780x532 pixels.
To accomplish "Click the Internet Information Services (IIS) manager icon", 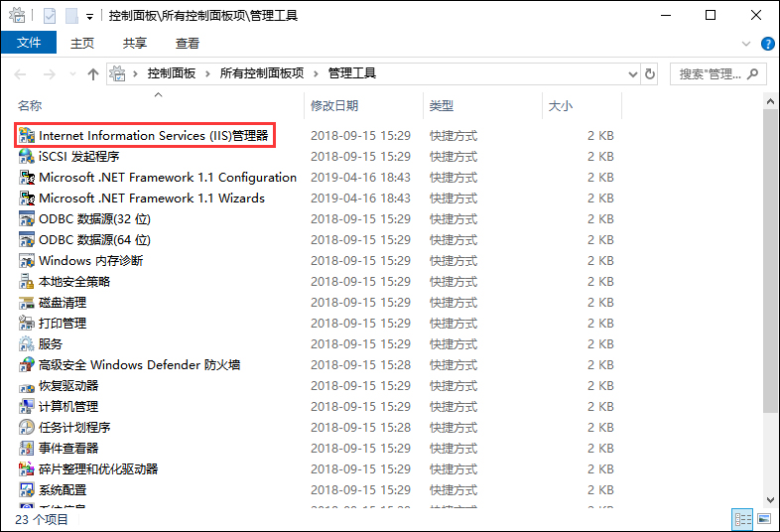I will 27,135.
